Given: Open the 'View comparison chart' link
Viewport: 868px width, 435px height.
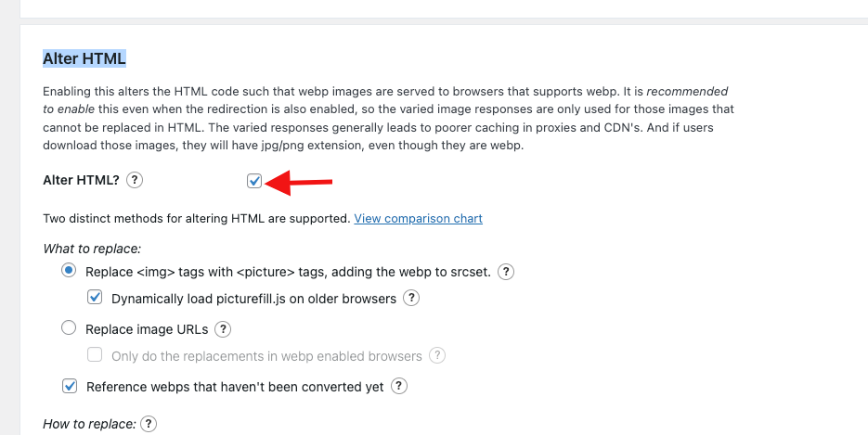Looking at the screenshot, I should (x=418, y=218).
